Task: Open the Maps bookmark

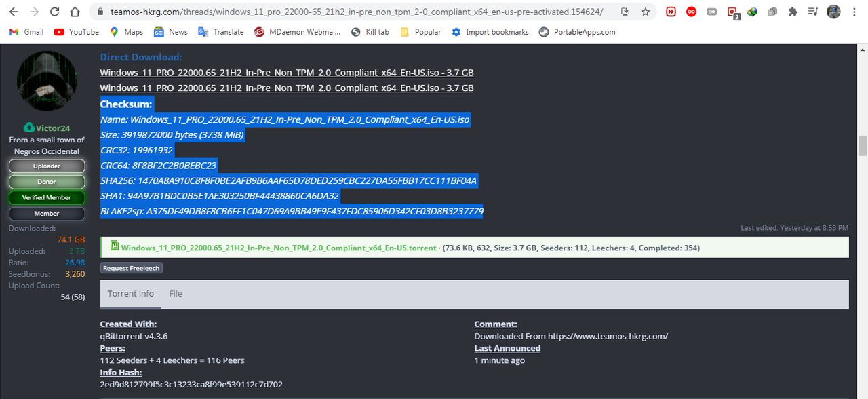Action: 126,32
